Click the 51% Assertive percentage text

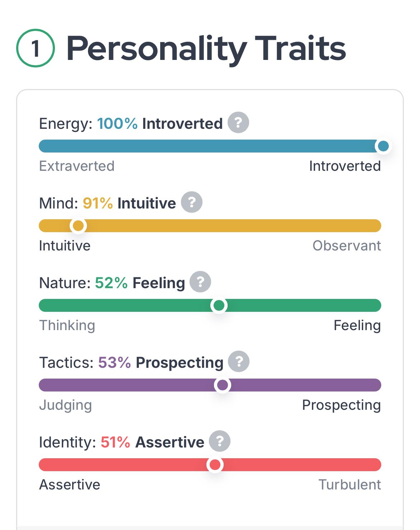115,442
